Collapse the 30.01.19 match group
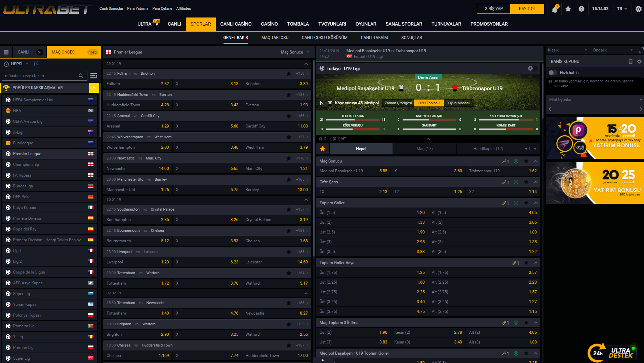644x363 pixels. (x=306, y=200)
